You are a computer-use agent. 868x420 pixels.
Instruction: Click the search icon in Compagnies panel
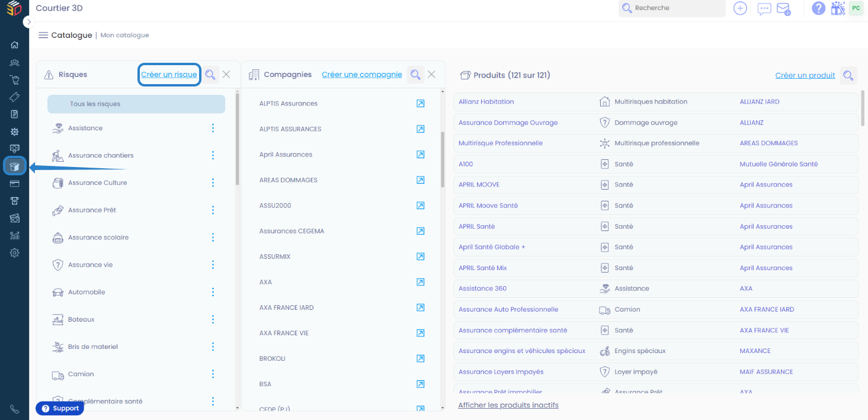click(x=415, y=75)
